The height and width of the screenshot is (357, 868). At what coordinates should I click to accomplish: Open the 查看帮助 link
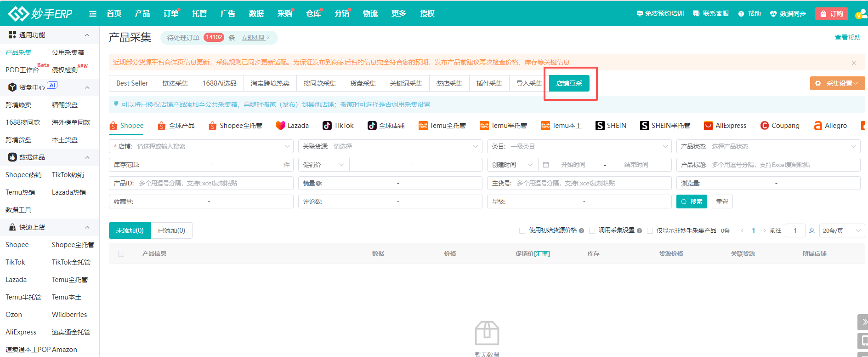pyautogui.click(x=847, y=37)
